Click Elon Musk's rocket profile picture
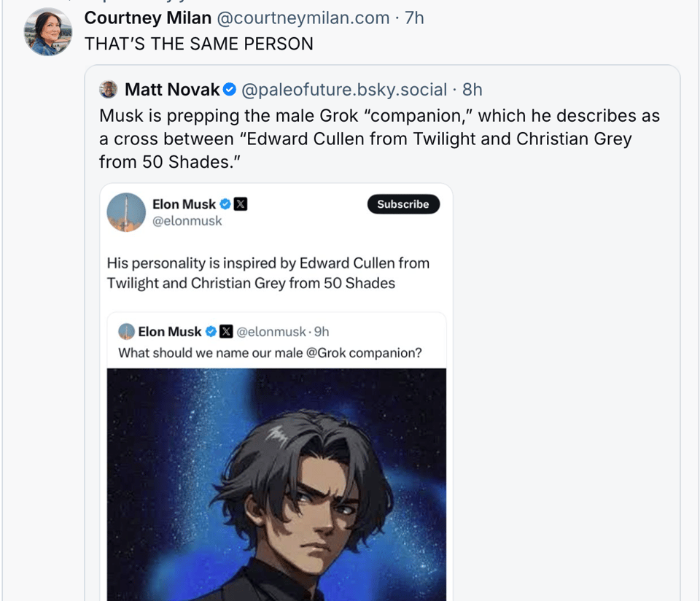700x601 pixels. tap(126, 212)
